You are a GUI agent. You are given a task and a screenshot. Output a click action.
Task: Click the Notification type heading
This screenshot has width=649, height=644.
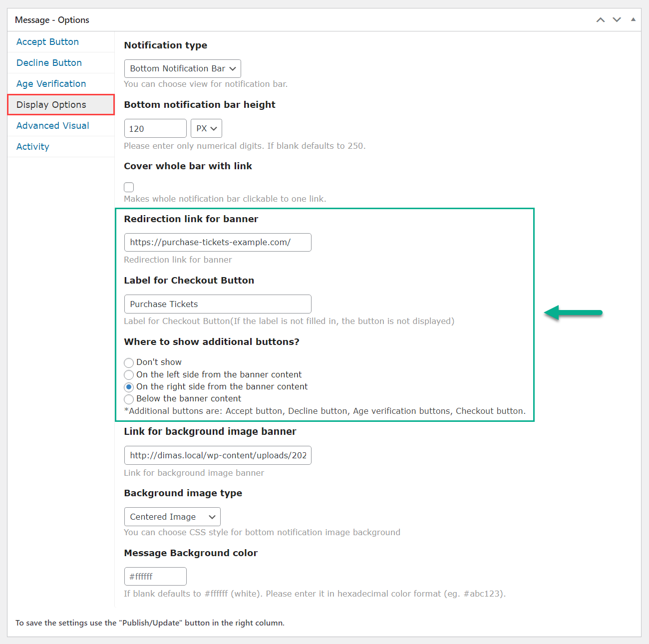(x=165, y=45)
